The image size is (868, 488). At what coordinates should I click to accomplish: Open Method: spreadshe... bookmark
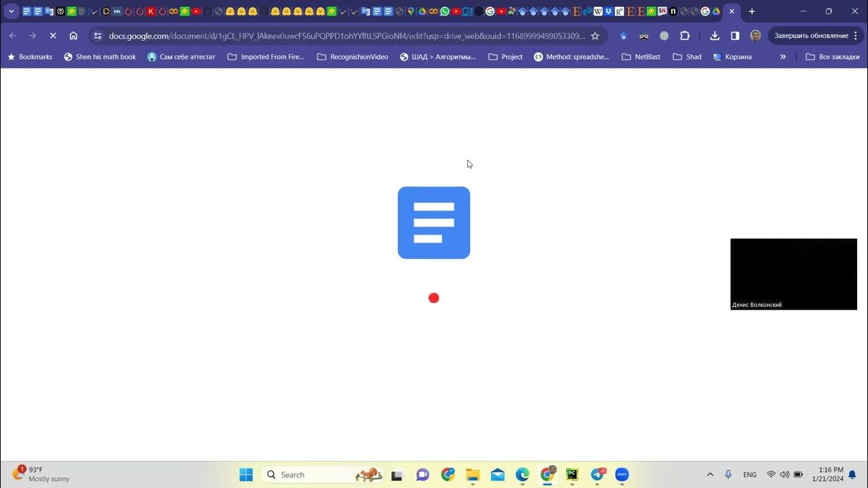[572, 57]
